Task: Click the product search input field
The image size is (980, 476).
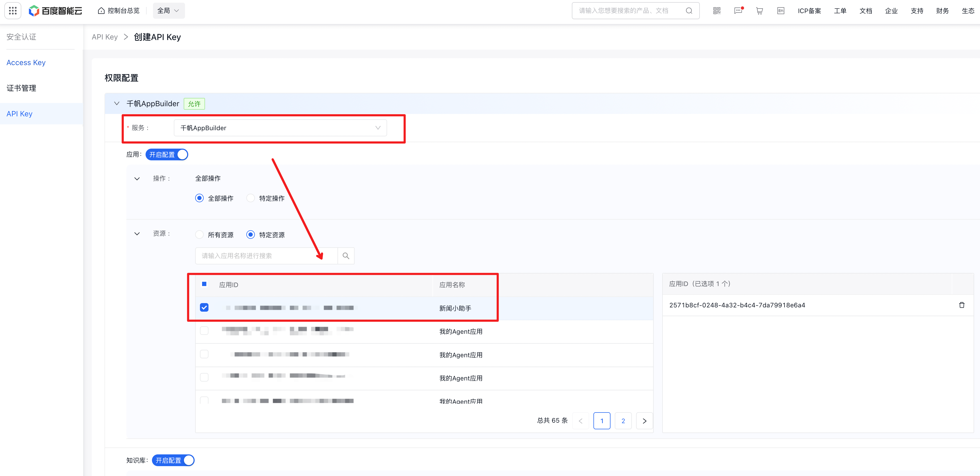Action: [630, 11]
